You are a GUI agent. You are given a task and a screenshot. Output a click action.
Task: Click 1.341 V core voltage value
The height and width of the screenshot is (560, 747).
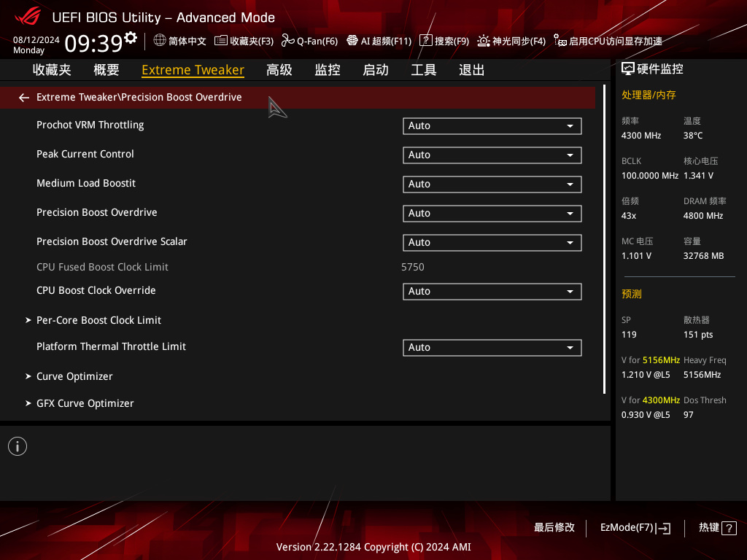pyautogui.click(x=698, y=176)
